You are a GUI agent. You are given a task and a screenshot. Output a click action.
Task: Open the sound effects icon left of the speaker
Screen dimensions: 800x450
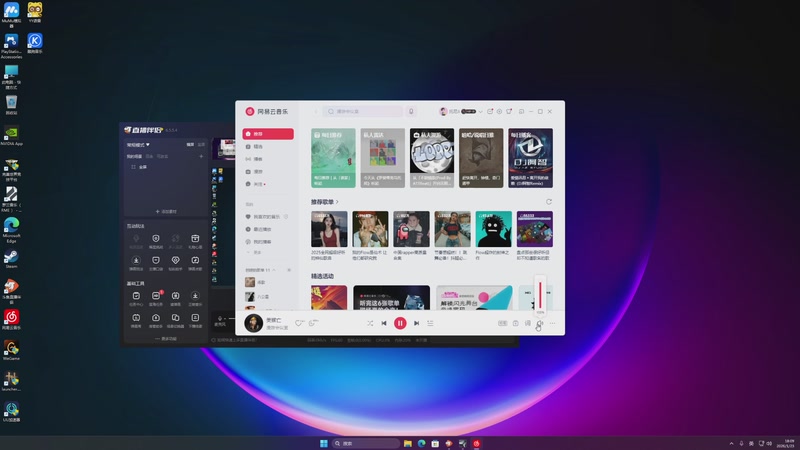pyautogui.click(x=528, y=323)
